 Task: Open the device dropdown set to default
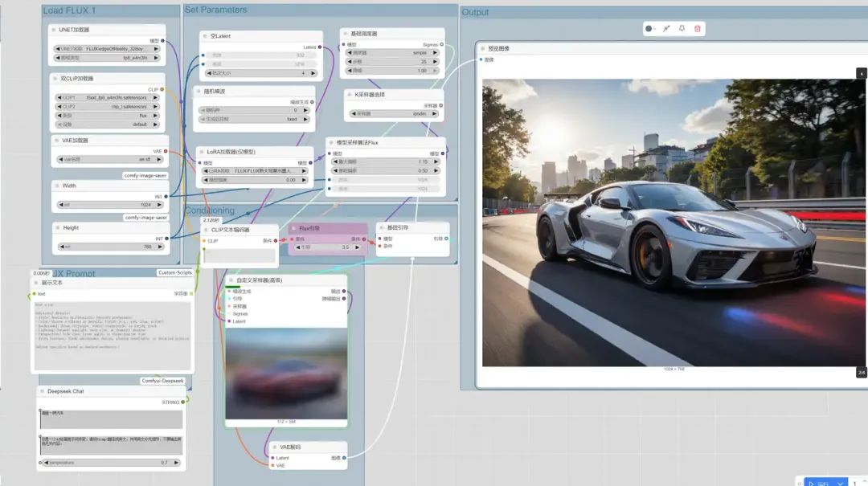click(108, 125)
